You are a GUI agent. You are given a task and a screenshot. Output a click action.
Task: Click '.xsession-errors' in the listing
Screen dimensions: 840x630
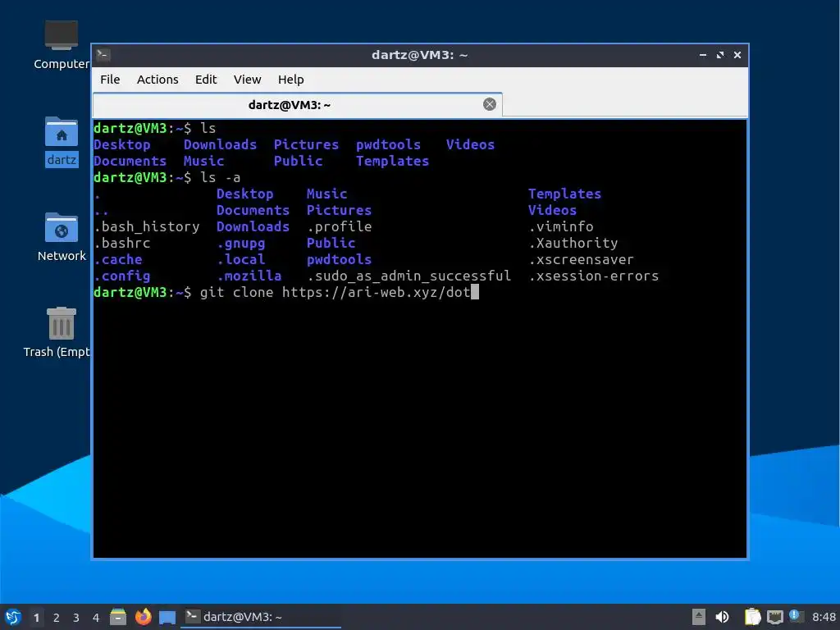pos(594,276)
